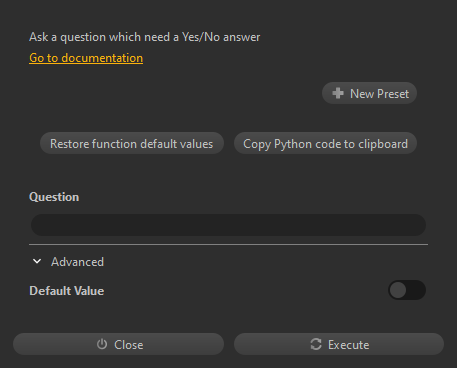Click the plus icon on New Preset
Image resolution: width=457 pixels, height=368 pixels.
(x=338, y=93)
